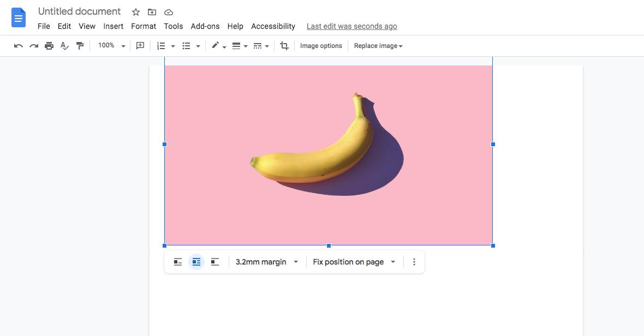
Task: Click the Redo icon
Action: (33, 46)
